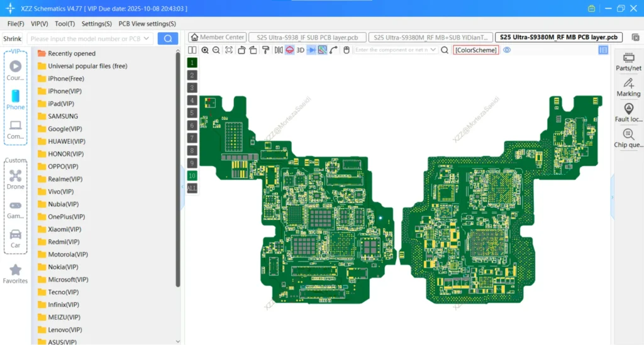
Task: Click the component search magnifier icon
Action: [x=445, y=50]
